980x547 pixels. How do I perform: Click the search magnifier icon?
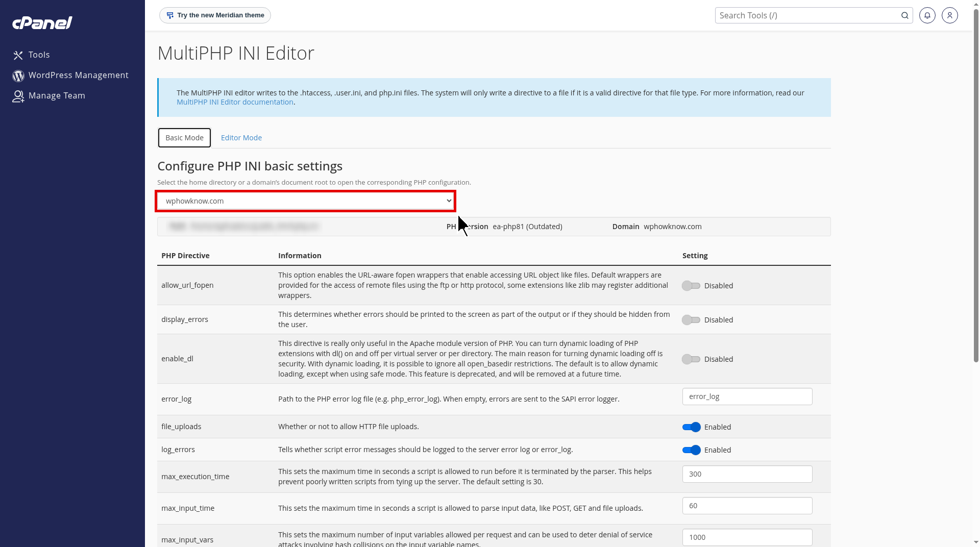click(904, 15)
